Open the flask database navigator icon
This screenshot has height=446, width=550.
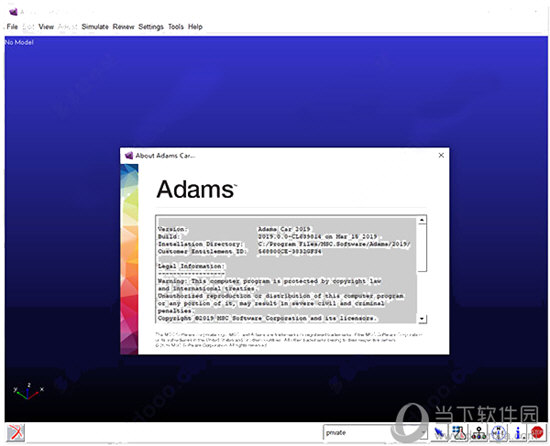[x=458, y=433]
